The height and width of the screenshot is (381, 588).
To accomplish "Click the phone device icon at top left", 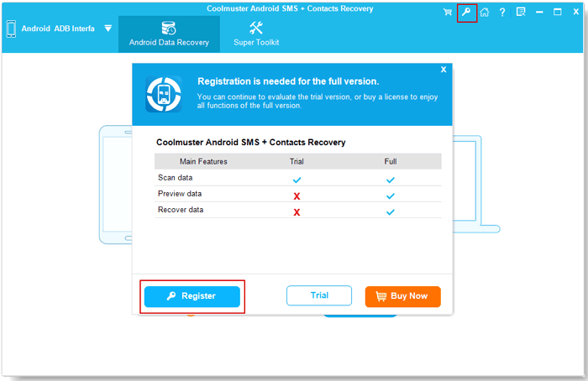I will click(x=11, y=29).
